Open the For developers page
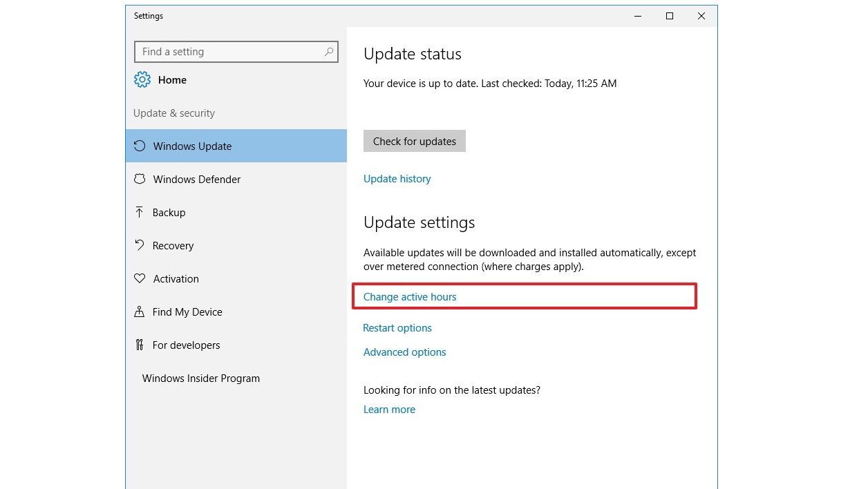The width and height of the screenshot is (868, 489). (x=236, y=345)
